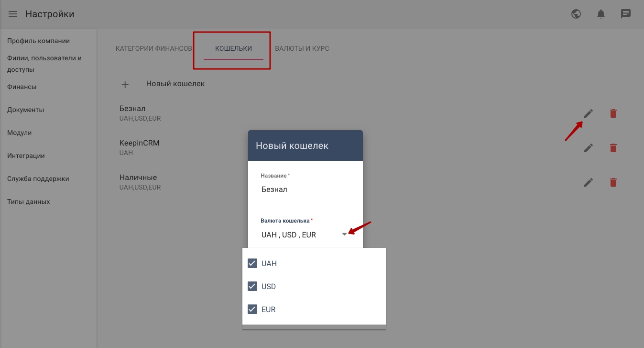Edit the Безнал wallet with pencil icon
This screenshot has height=348, width=644.
(x=589, y=113)
